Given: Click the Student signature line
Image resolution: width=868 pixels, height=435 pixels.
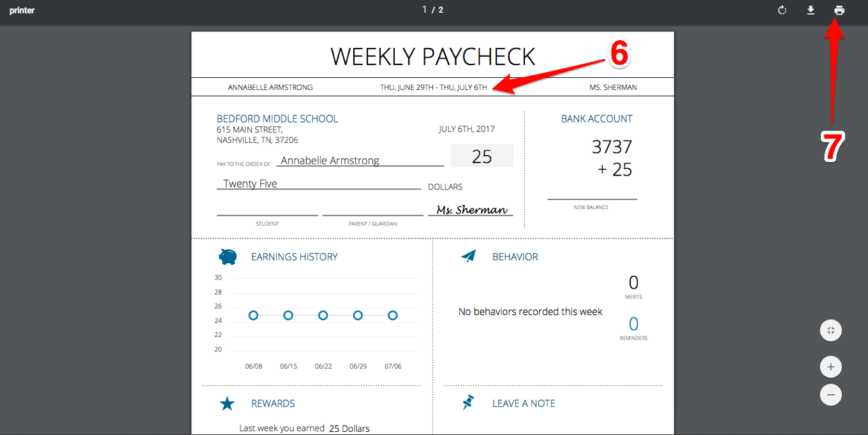Looking at the screenshot, I should click(x=267, y=214).
